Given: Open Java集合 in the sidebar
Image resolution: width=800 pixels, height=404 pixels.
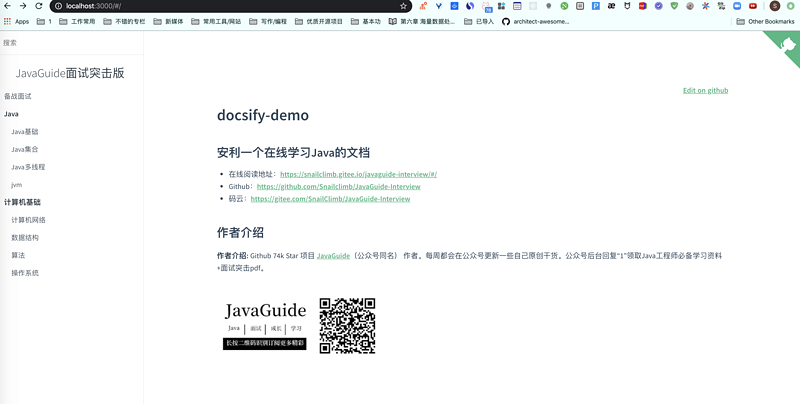Looking at the screenshot, I should tap(24, 149).
